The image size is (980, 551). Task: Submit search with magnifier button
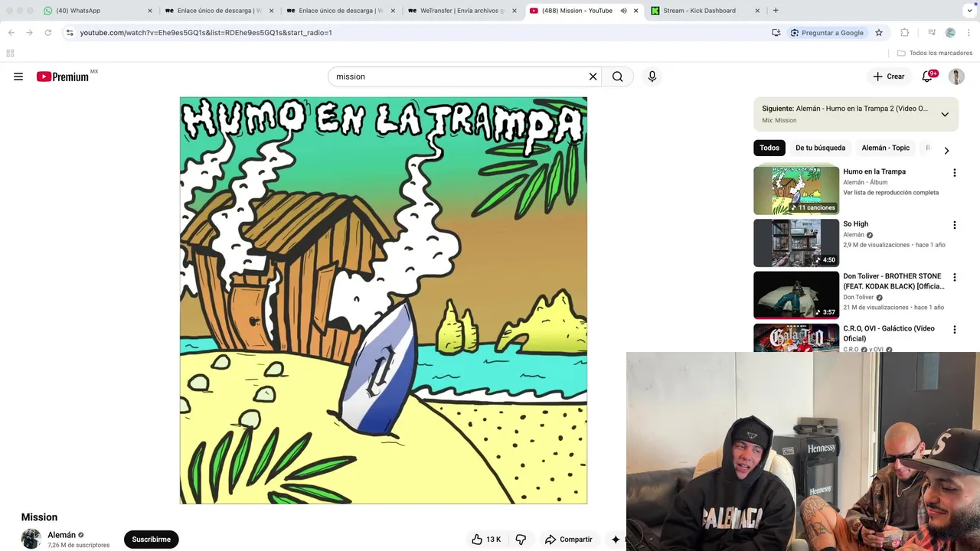point(618,77)
